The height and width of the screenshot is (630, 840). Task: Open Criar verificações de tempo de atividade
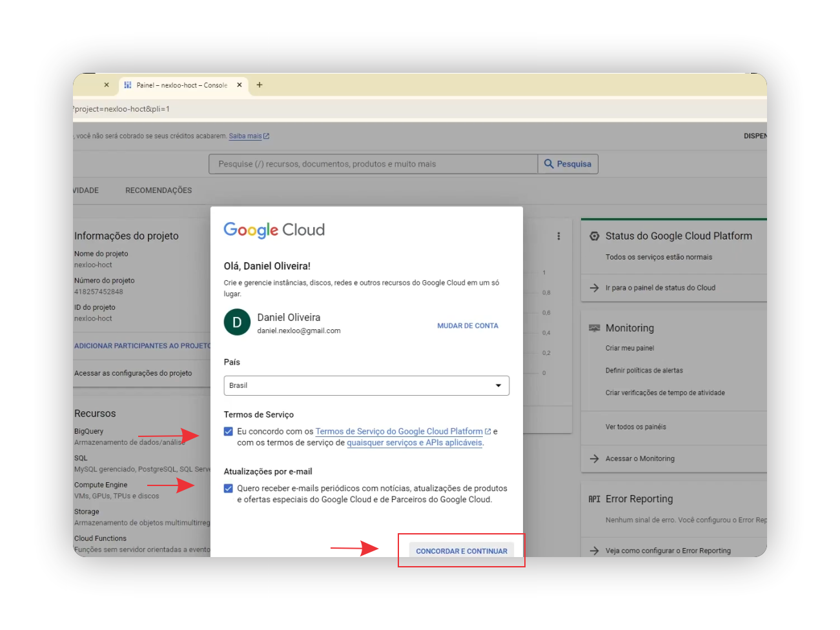pyautogui.click(x=665, y=393)
